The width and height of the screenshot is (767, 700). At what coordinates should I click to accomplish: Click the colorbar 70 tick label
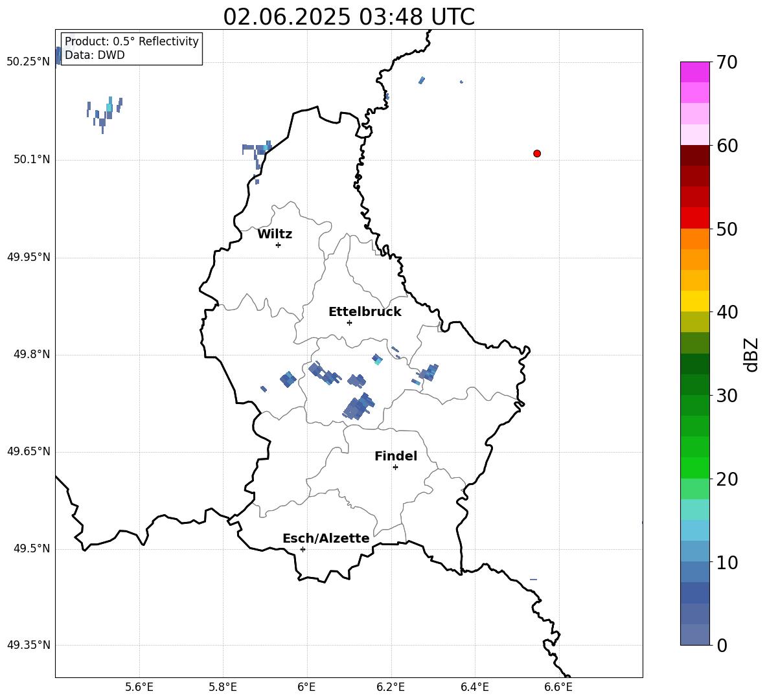(727, 62)
